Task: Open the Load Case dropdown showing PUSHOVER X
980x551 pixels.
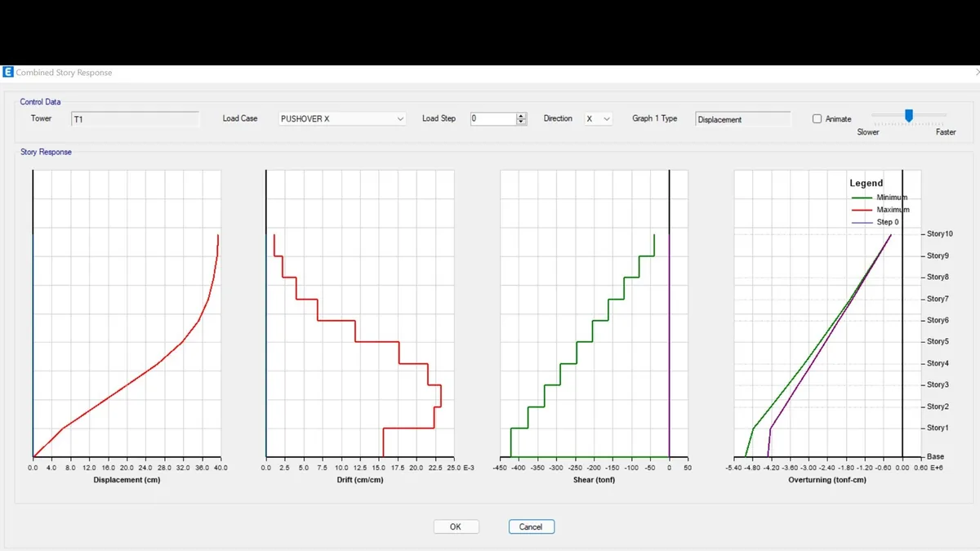Action: pos(342,119)
